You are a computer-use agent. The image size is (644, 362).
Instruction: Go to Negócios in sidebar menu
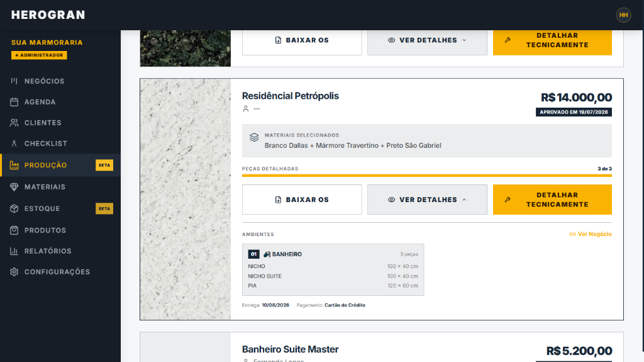[45, 81]
